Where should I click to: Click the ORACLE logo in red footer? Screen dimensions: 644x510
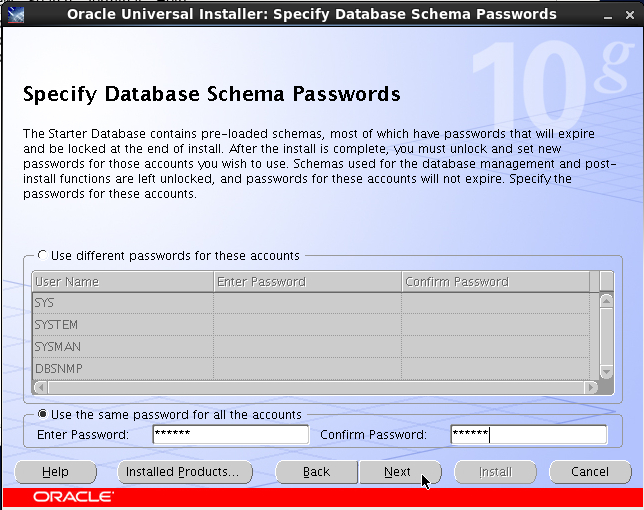[x=73, y=497]
